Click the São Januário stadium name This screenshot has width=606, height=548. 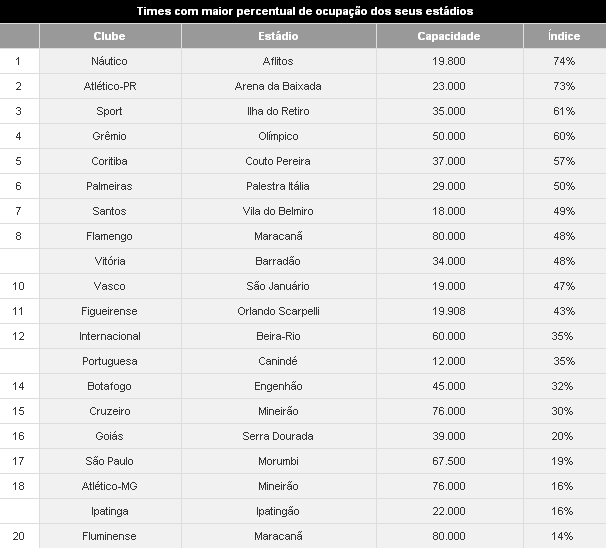tap(277, 286)
